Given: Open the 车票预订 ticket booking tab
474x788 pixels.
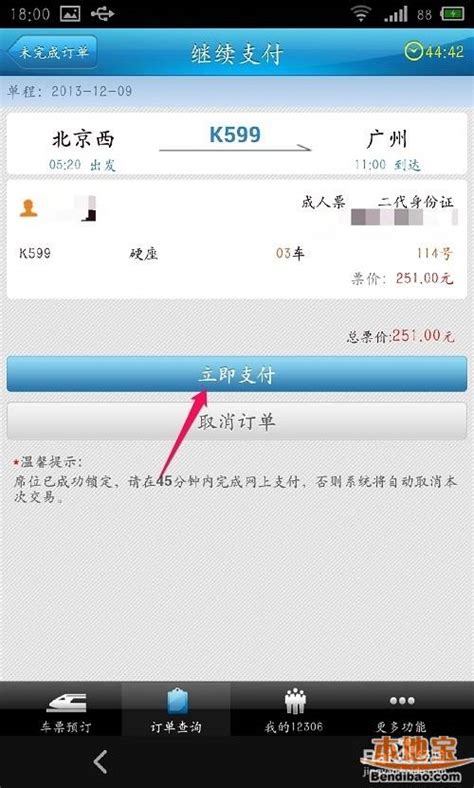Looking at the screenshot, I should tap(65, 709).
